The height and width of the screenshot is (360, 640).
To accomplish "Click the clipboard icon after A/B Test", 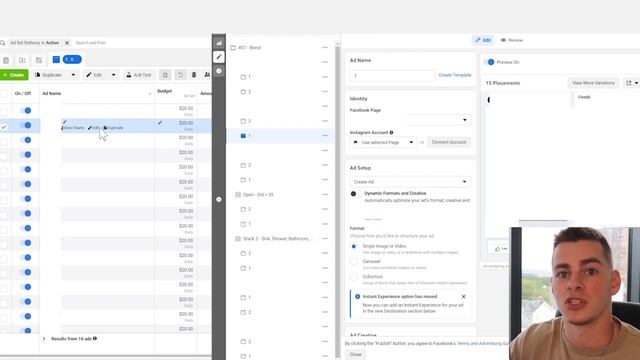I will (165, 75).
